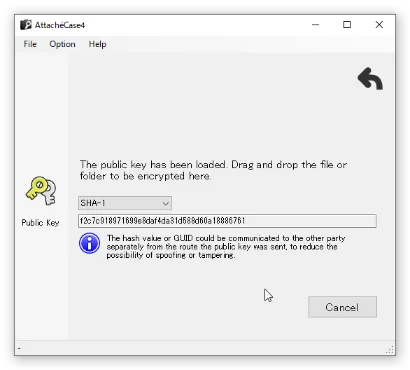The image size is (410, 370).
Task: Click the Cancel button
Action: [342, 307]
